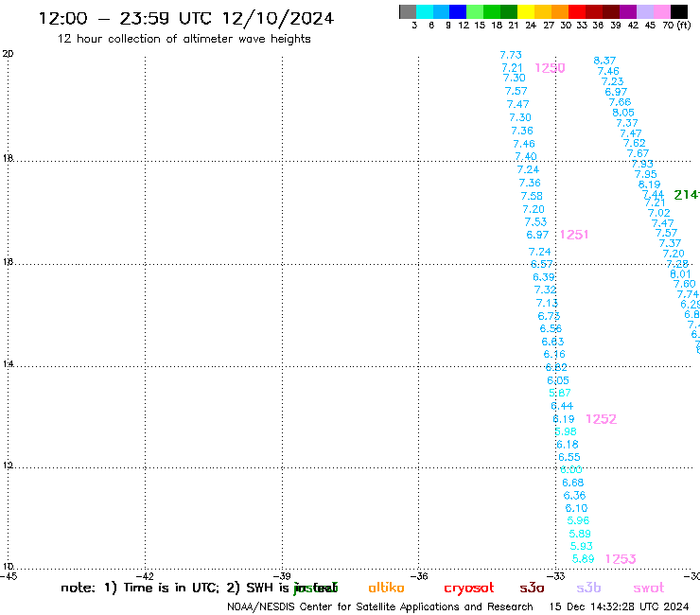Click wave height value 8.01
The width and height of the screenshot is (700, 615).
pyautogui.click(x=680, y=274)
